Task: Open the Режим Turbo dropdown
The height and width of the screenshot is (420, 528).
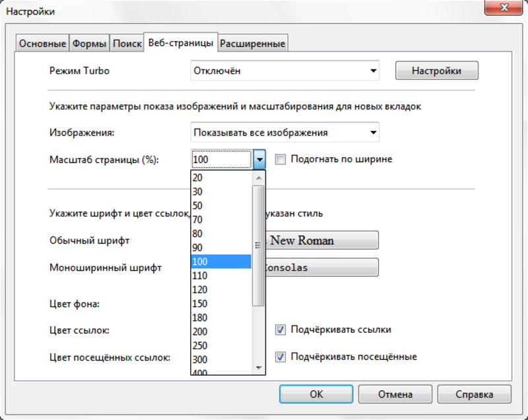Action: [x=285, y=71]
